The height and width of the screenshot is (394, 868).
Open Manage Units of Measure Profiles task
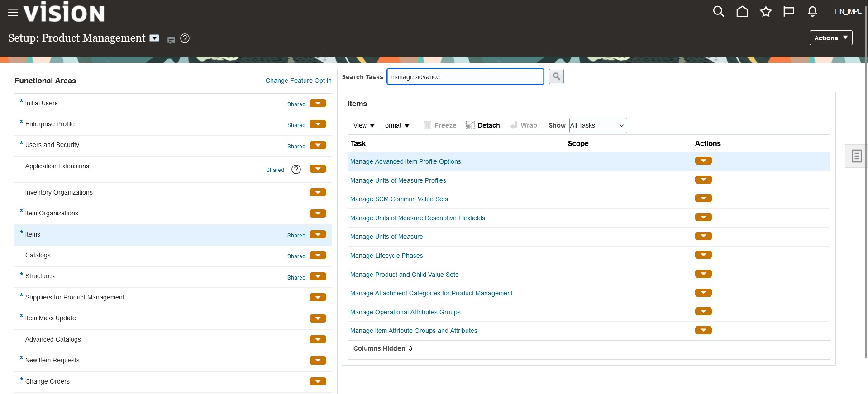click(398, 180)
